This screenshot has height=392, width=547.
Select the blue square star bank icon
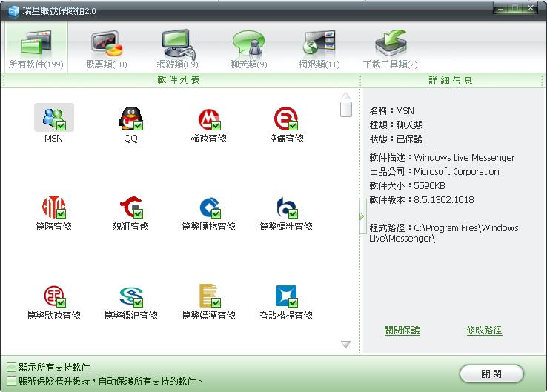pos(286,296)
